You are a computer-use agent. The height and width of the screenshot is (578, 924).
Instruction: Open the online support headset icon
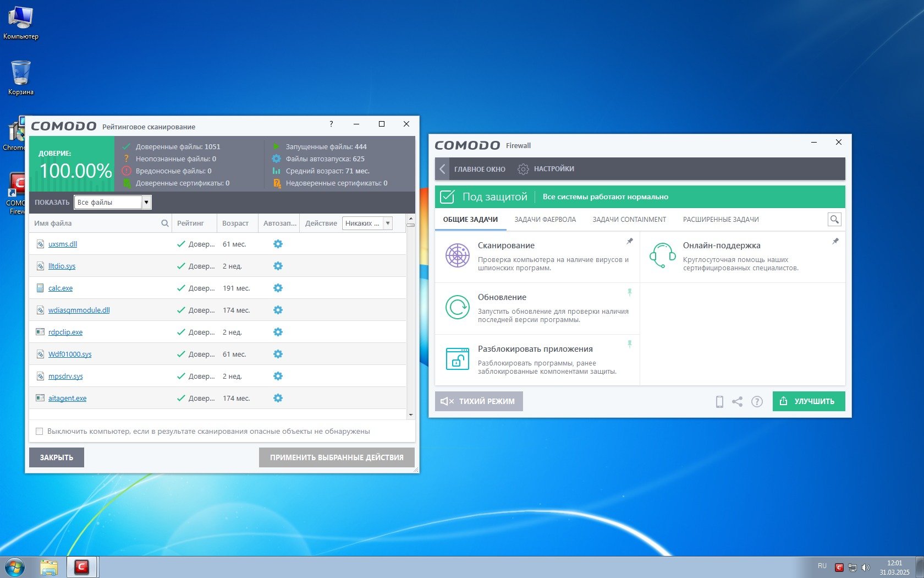tap(662, 255)
